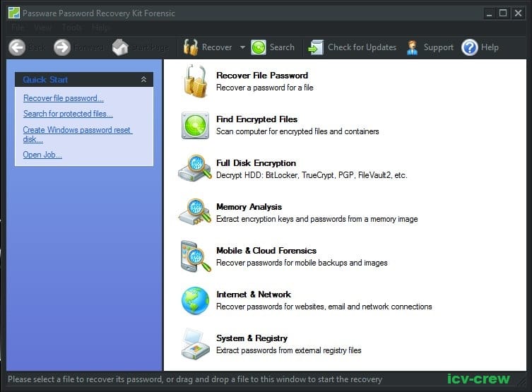The height and width of the screenshot is (392, 532).
Task: Open the File menu
Action: click(18, 28)
